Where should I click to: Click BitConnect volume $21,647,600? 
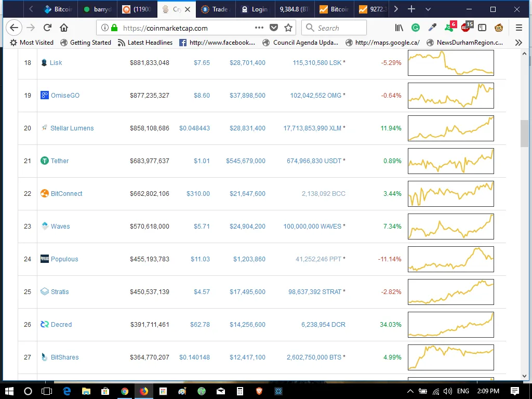click(x=247, y=194)
